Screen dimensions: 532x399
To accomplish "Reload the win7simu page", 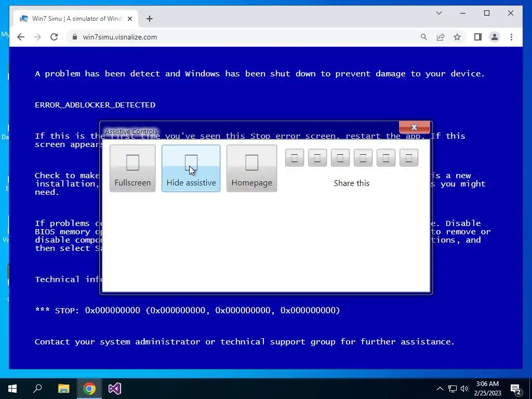I will (54, 37).
